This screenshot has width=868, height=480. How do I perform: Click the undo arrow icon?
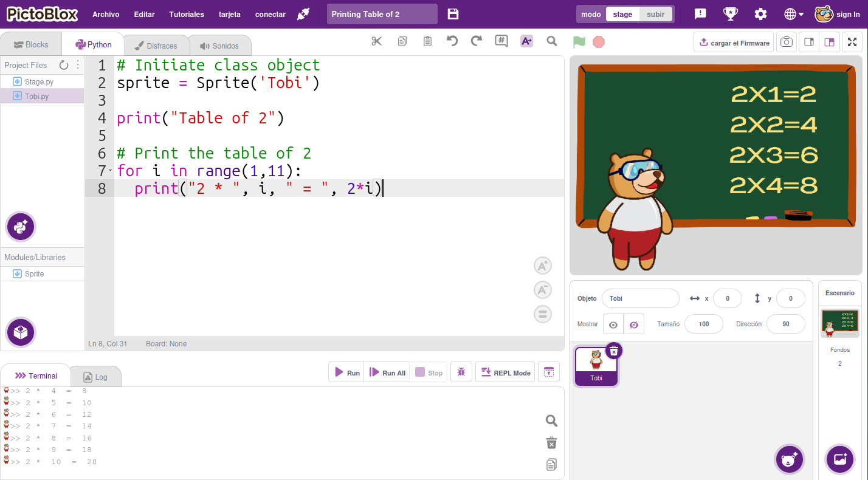coord(452,41)
